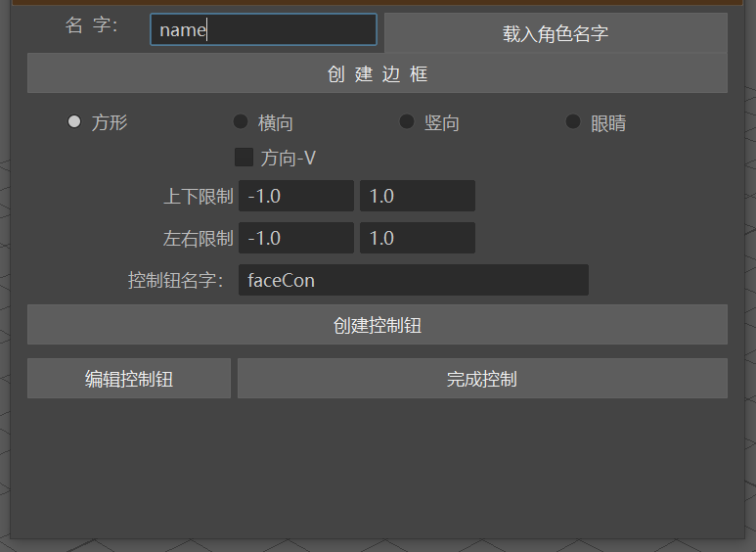Select the 横向 radio option
The height and width of the screenshot is (552, 756).
pos(241,121)
